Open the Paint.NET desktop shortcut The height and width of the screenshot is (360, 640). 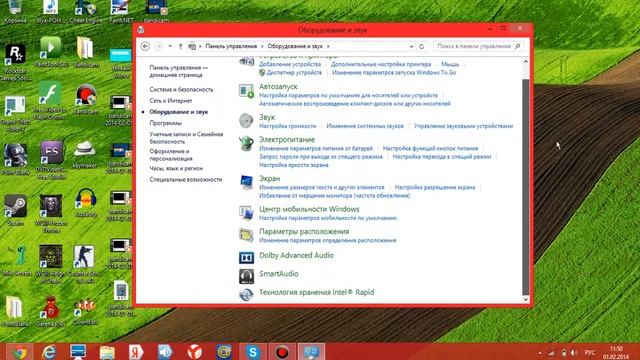tap(121, 11)
